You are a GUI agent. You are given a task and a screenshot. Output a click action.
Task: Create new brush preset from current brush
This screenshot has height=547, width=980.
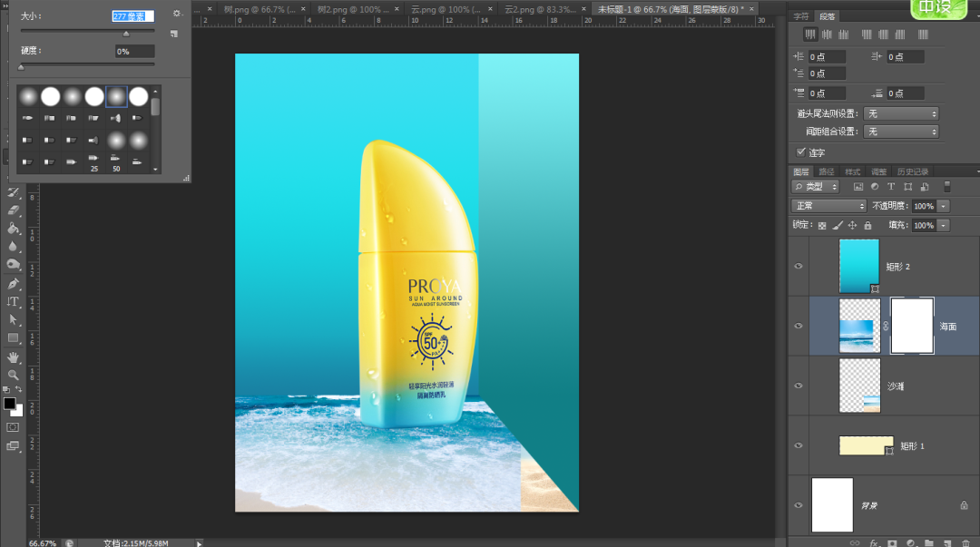click(173, 34)
